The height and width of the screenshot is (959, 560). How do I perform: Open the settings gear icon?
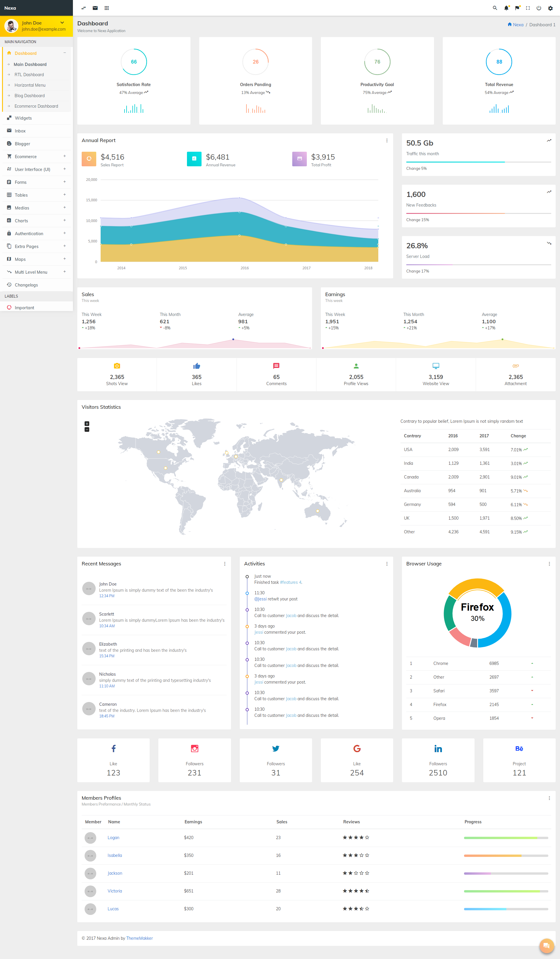pos(550,8)
